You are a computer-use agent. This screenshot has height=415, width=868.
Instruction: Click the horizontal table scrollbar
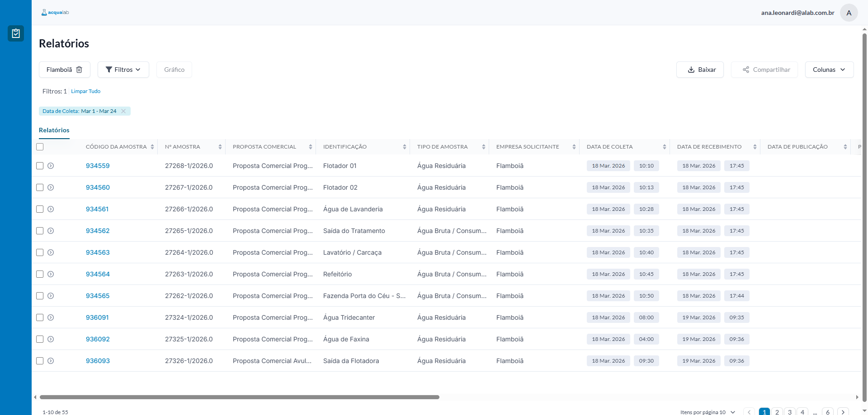(240, 397)
